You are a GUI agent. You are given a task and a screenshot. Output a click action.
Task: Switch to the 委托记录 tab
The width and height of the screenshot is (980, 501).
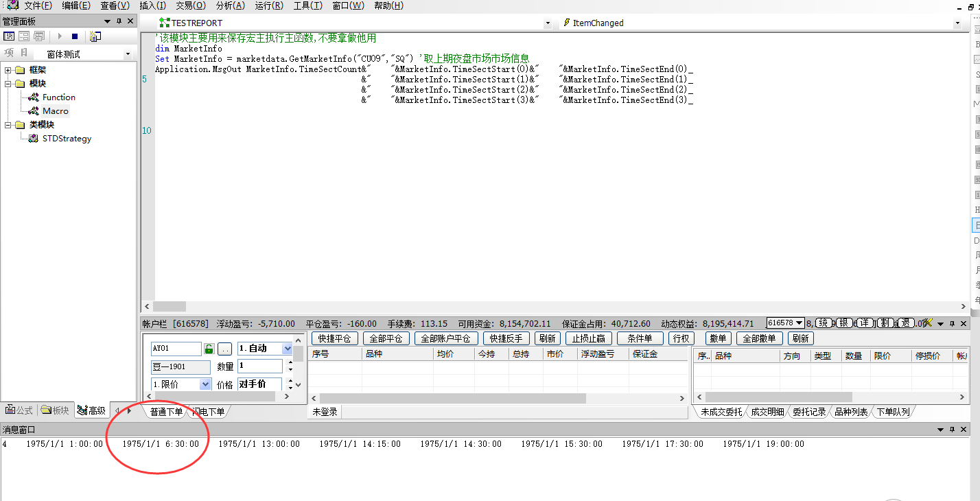[809, 412]
